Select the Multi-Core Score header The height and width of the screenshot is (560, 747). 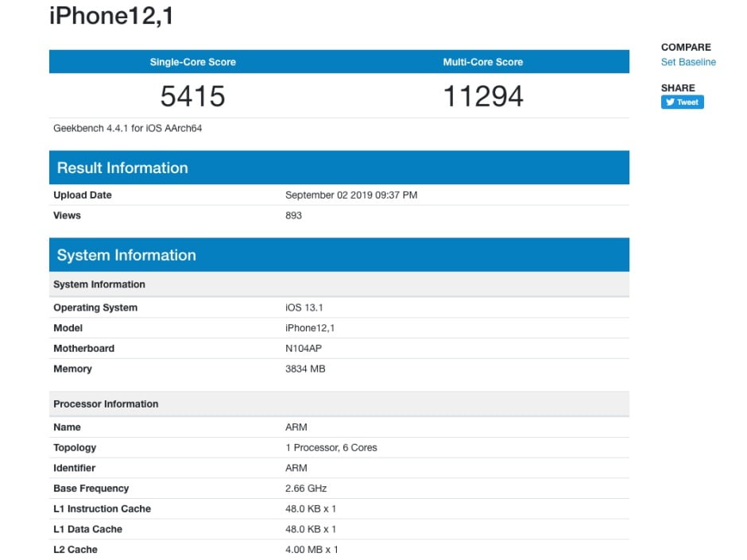[483, 62]
